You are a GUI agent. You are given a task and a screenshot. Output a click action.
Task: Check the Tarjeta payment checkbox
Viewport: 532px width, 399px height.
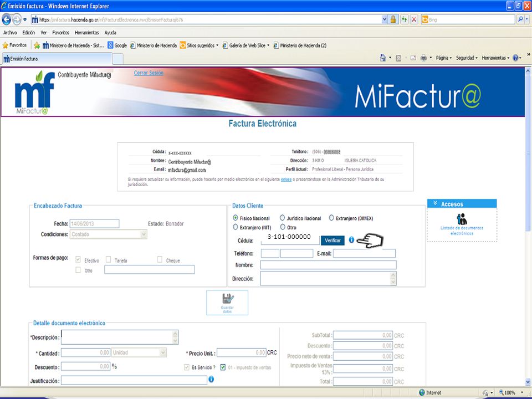[x=108, y=260]
